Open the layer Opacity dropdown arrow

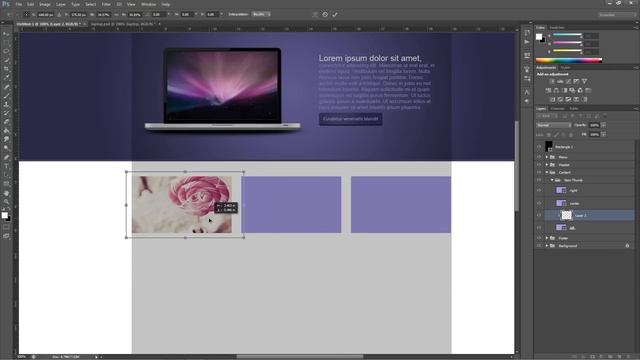coord(603,125)
